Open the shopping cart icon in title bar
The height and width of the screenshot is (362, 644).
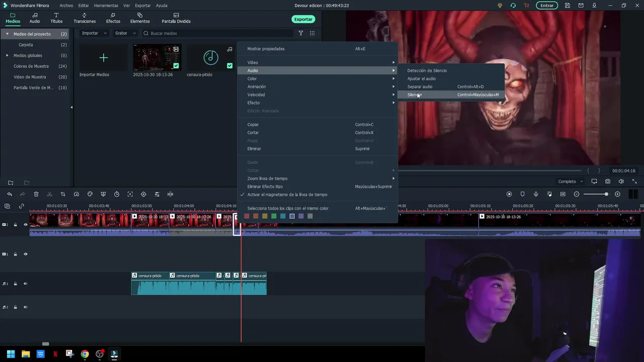click(x=526, y=6)
